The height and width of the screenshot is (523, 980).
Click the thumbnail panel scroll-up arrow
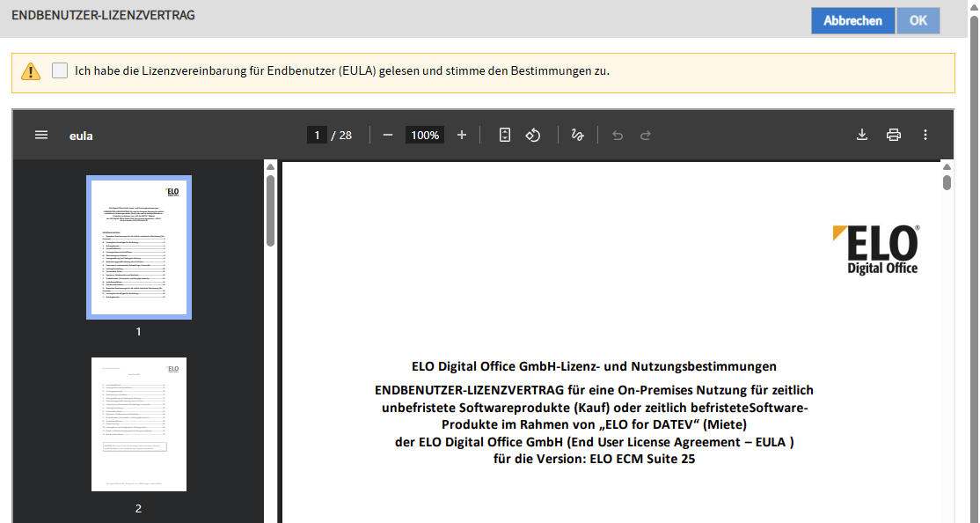tap(271, 166)
